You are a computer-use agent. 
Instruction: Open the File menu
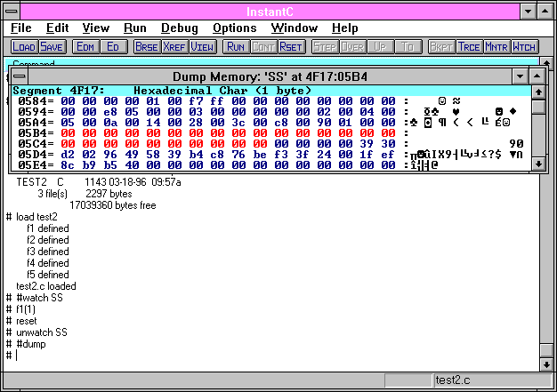point(20,28)
